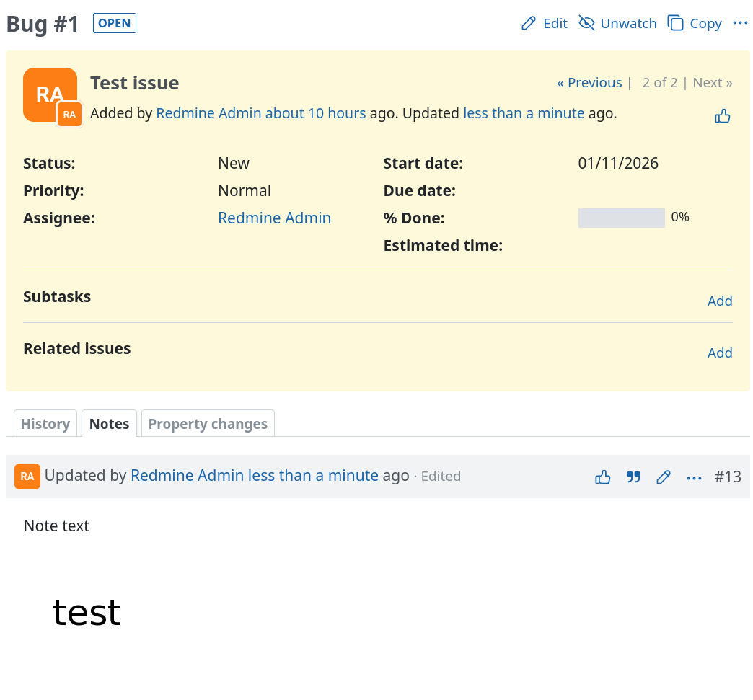753x700 pixels.
Task: Go to the Previous issue link
Action: tap(589, 83)
